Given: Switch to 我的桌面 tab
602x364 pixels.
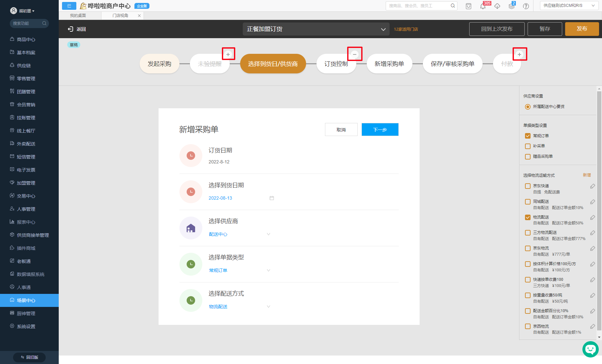Looking at the screenshot, I should [78, 16].
